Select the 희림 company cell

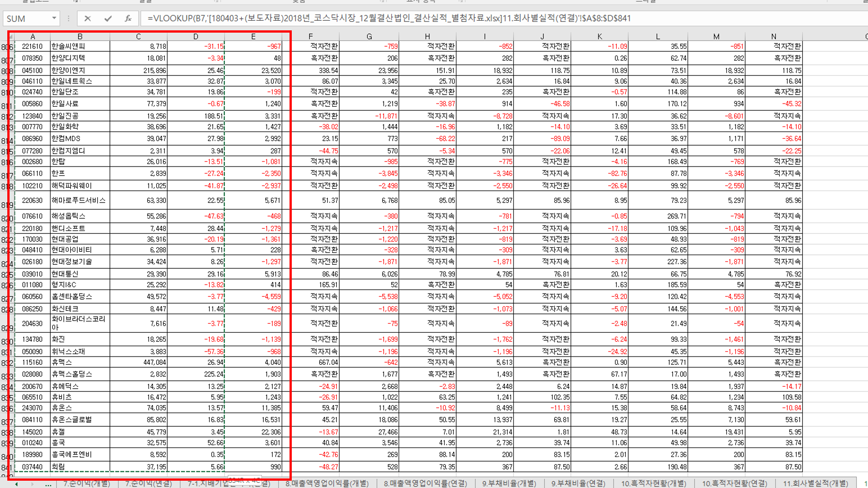[80, 467]
